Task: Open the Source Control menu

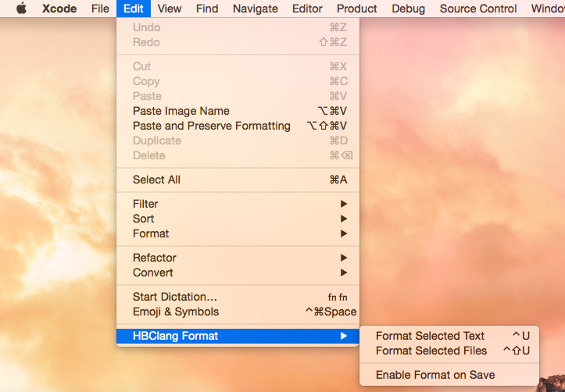Action: (478, 9)
